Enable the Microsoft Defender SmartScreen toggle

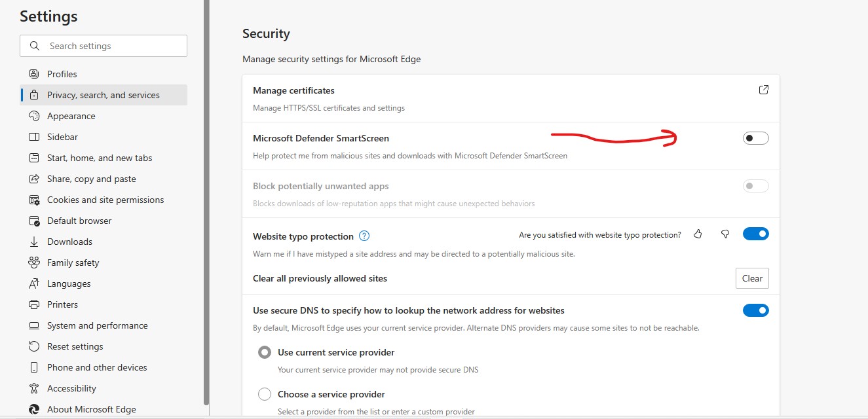(755, 138)
